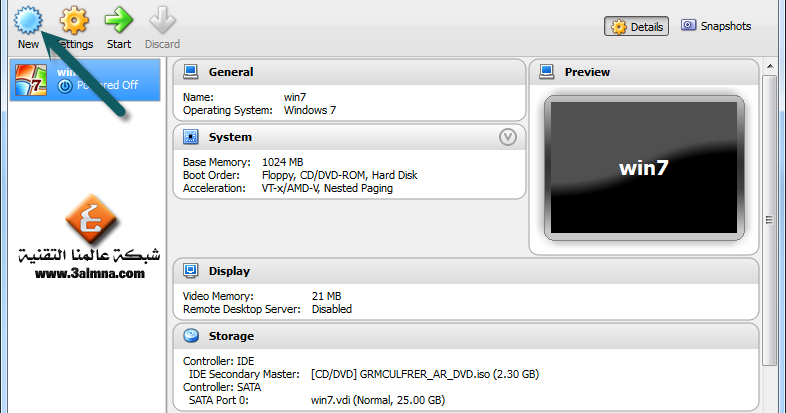Open the Settings gear toolbar icon

[x=74, y=20]
